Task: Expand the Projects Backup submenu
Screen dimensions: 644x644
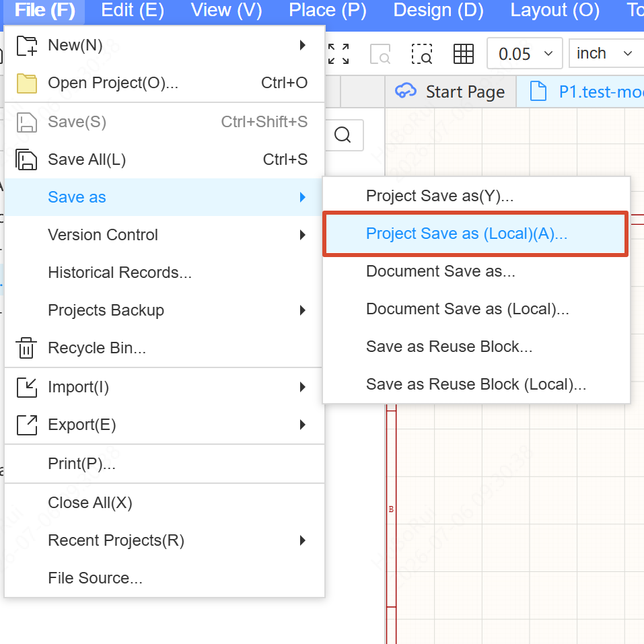Action: (x=164, y=310)
